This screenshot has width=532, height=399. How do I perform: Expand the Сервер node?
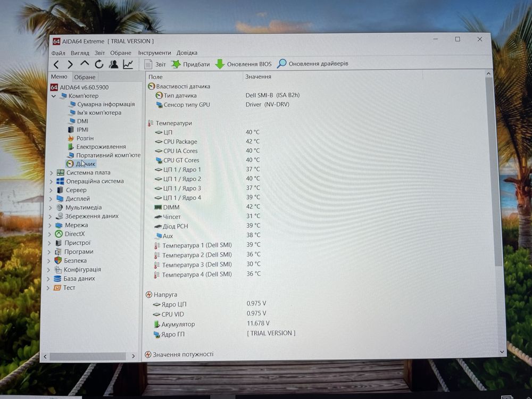coord(51,190)
